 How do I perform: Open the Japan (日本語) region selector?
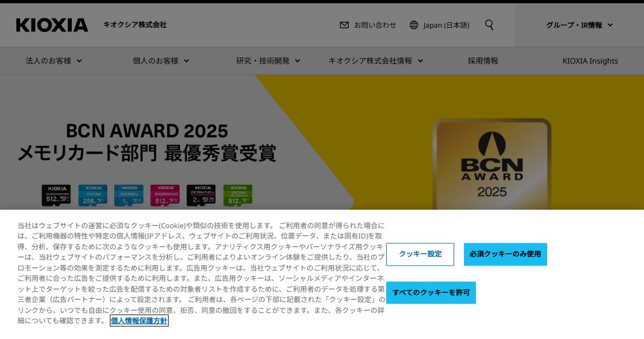point(446,25)
